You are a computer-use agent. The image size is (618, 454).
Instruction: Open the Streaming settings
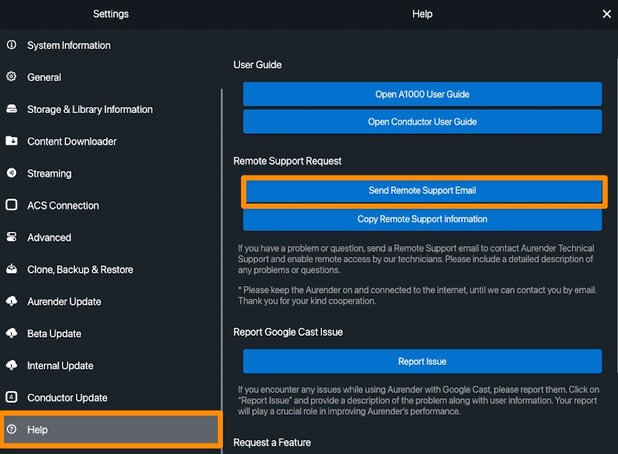point(110,173)
